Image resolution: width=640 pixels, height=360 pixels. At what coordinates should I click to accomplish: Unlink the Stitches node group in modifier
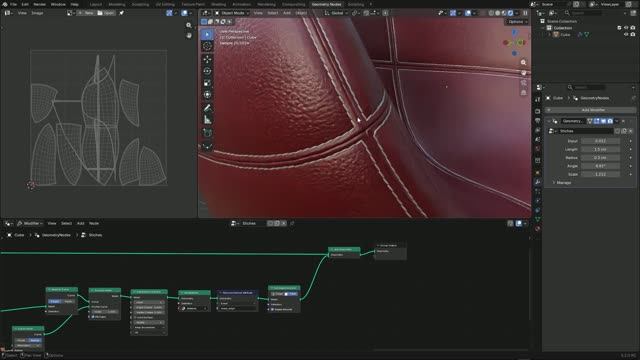[631, 131]
